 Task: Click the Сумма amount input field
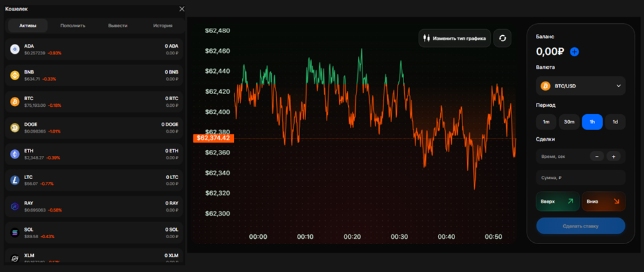coord(580,178)
